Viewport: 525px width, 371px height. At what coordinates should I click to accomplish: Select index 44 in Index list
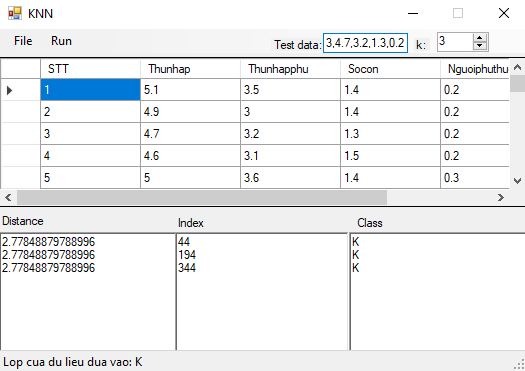point(184,242)
